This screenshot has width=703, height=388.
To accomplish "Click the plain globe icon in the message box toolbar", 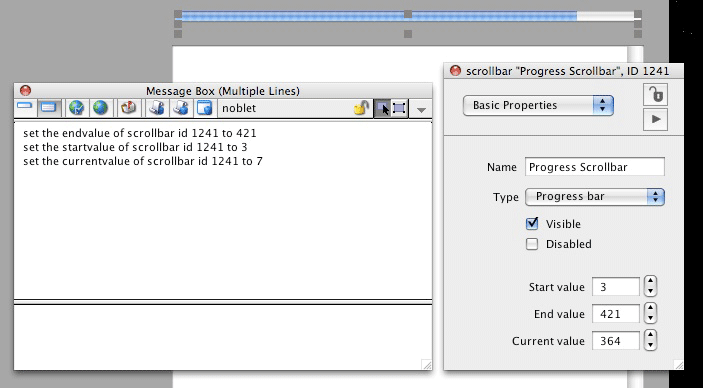I will tap(100, 108).
